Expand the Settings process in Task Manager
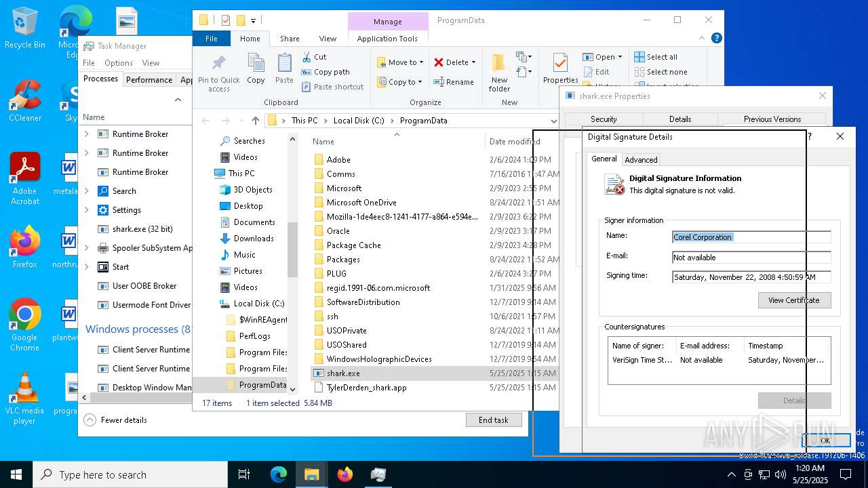 coord(87,210)
